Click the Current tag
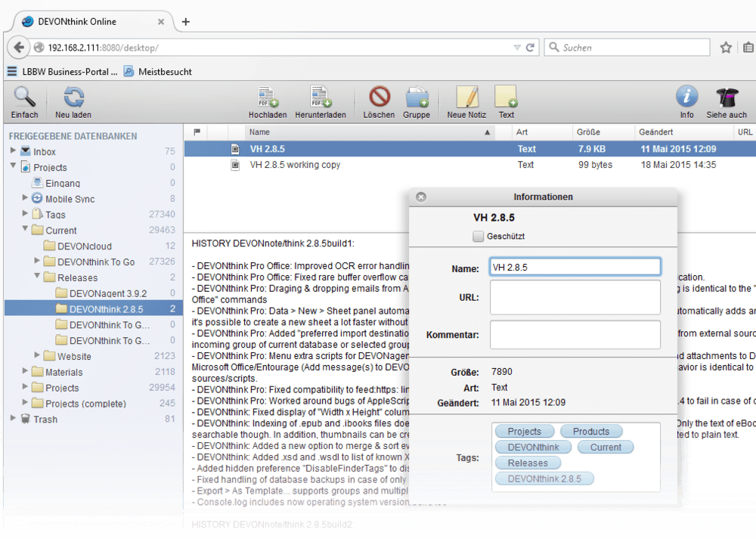Screen dimensions: 756x539 tap(606, 448)
